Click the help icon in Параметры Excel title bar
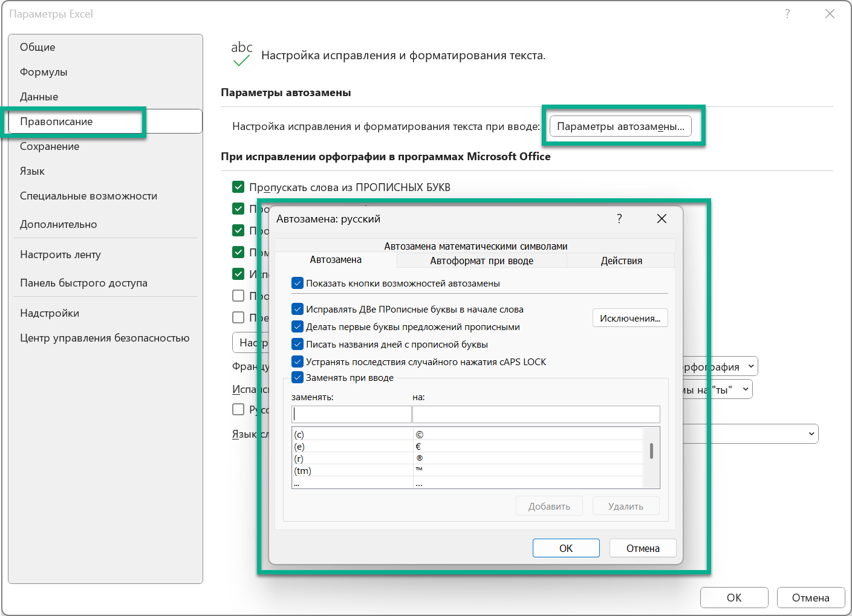The image size is (852, 616). click(x=787, y=14)
